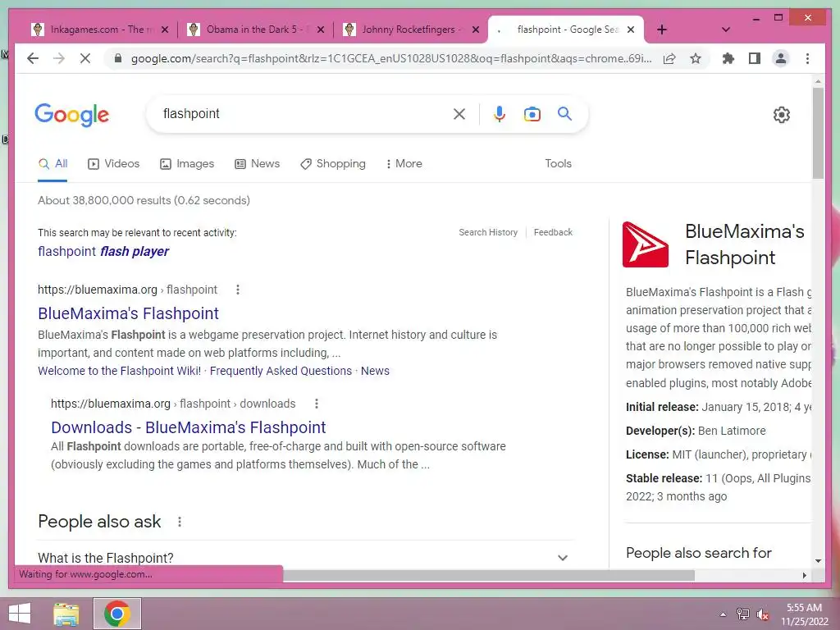The image size is (840, 630).
Task: Open Search History link
Action: coord(488,232)
